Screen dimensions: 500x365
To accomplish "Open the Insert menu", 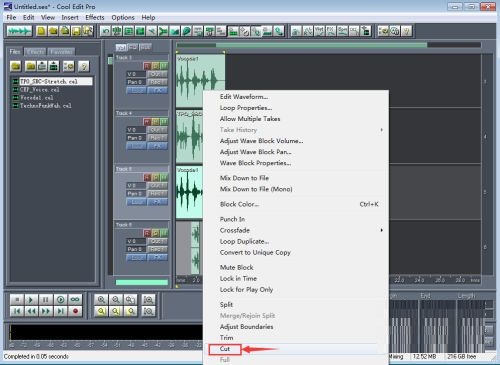I will (x=70, y=17).
